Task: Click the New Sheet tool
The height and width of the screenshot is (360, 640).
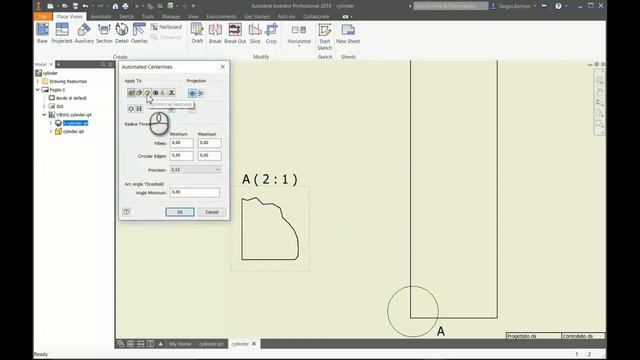Action: point(348,33)
